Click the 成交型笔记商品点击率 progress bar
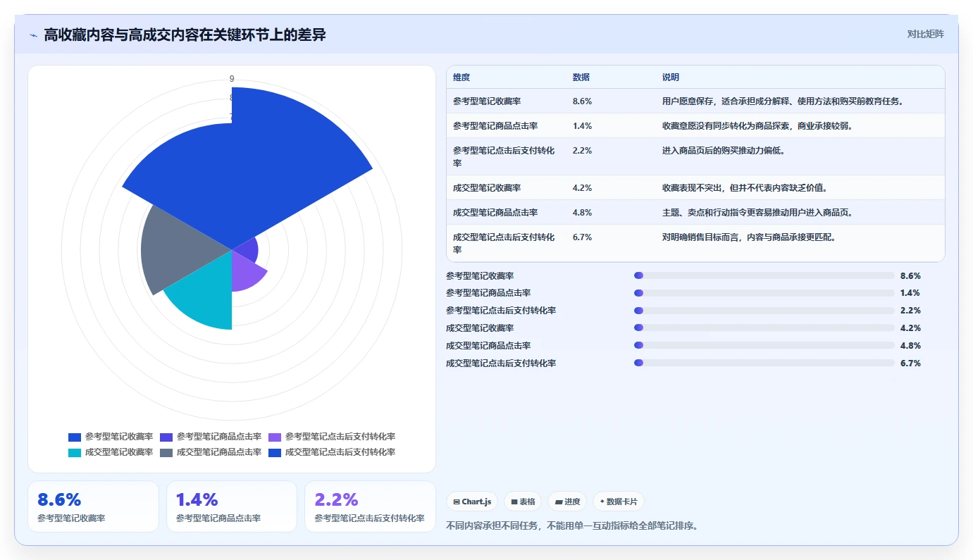This screenshot has height=560, width=973. 764,346
